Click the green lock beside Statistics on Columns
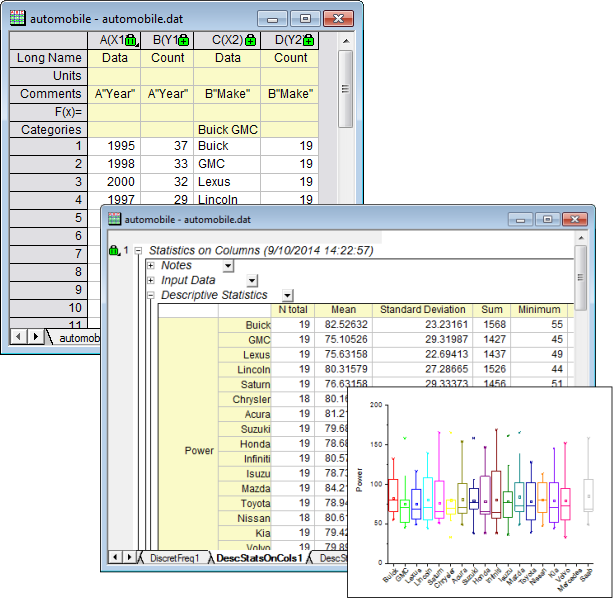 tap(113, 250)
